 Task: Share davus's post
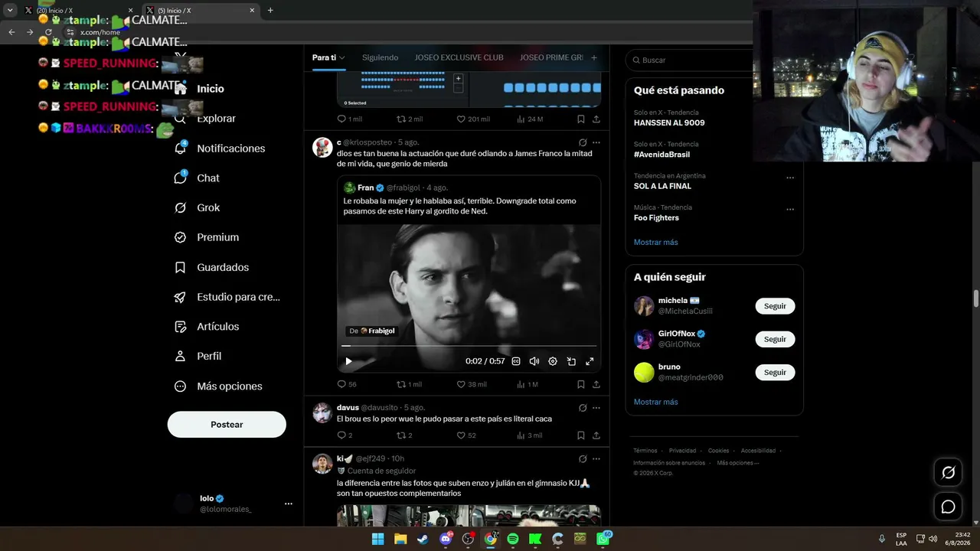[x=596, y=435]
